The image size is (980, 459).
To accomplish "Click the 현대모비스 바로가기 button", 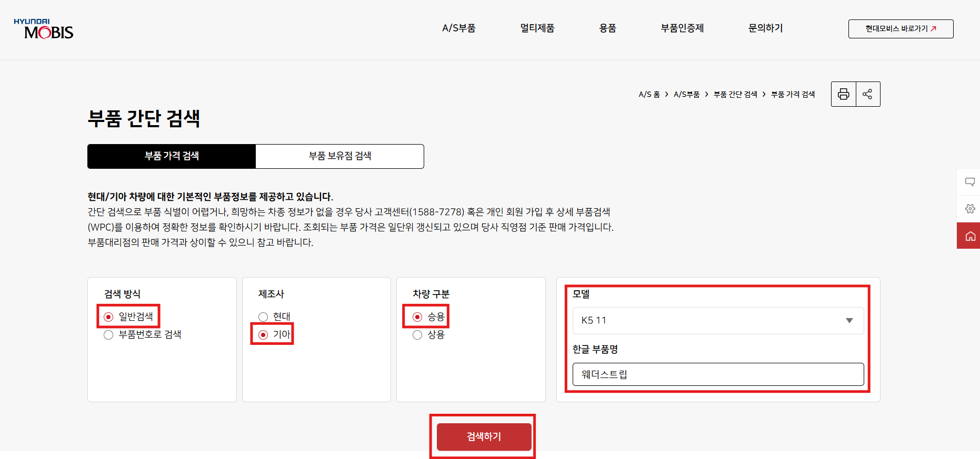I will (901, 29).
